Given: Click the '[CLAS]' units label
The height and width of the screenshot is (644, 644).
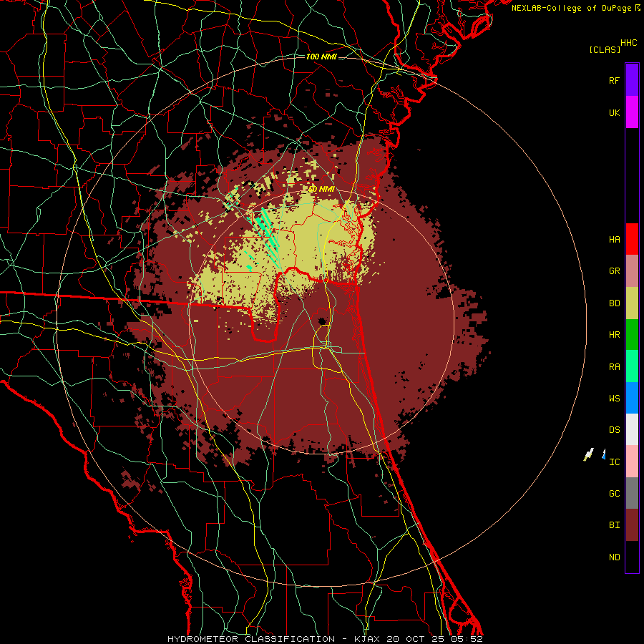Looking at the screenshot, I should [x=605, y=49].
